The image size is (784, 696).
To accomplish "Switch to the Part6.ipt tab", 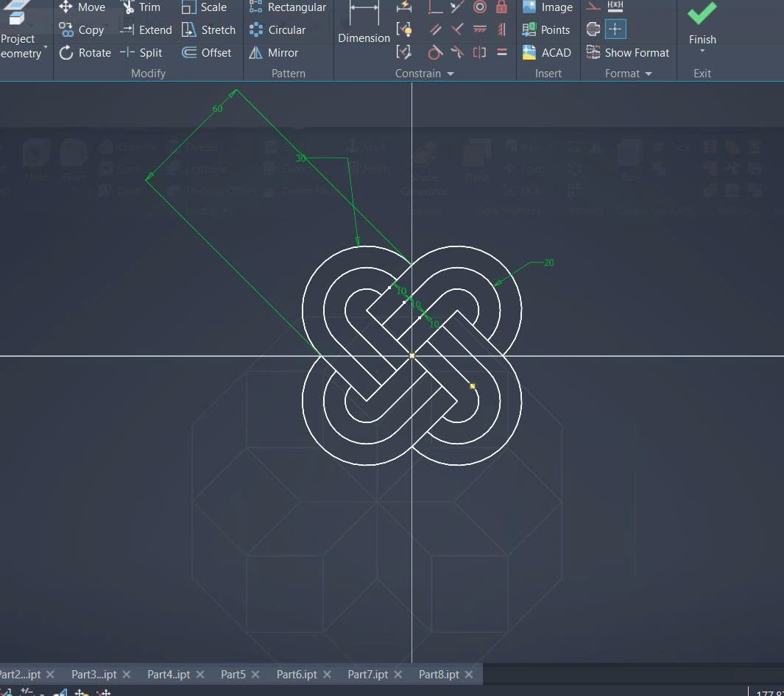I will tap(297, 674).
